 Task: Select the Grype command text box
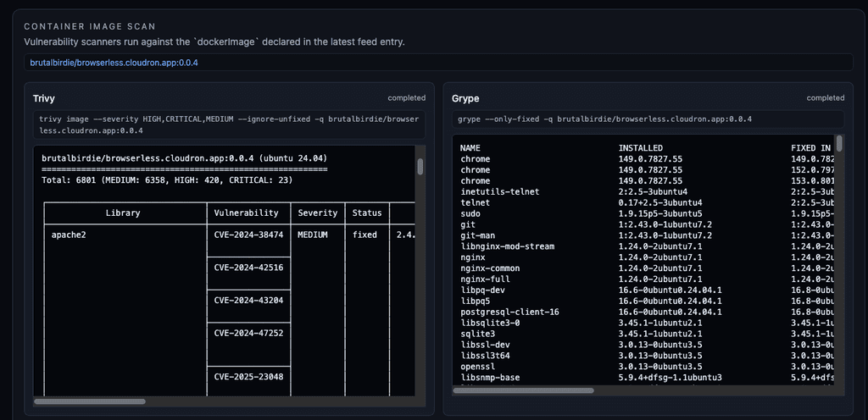[x=648, y=119]
